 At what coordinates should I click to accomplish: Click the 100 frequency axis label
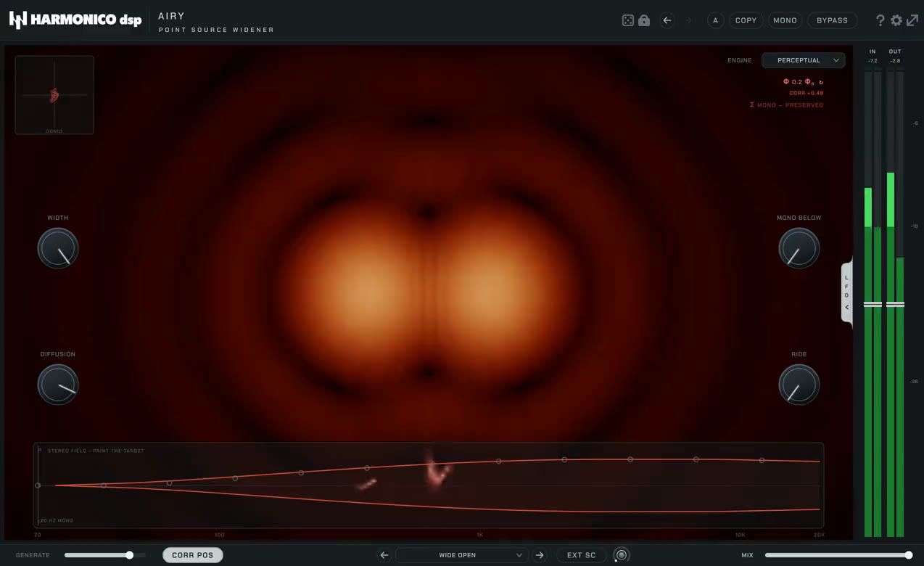(219, 535)
